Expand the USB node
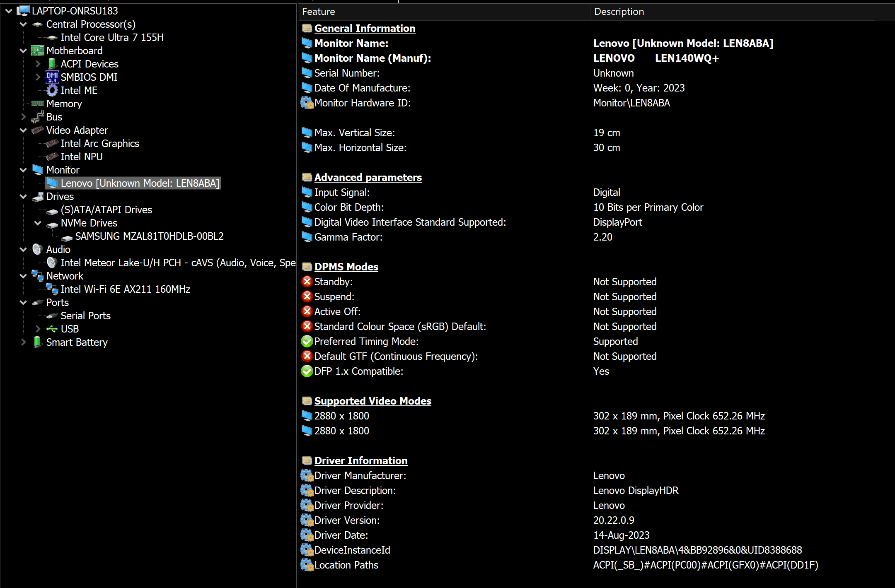895x588 pixels. [38, 329]
